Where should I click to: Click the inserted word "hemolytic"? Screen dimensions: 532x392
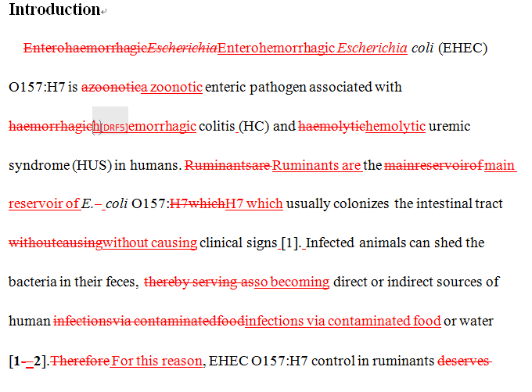click(395, 126)
